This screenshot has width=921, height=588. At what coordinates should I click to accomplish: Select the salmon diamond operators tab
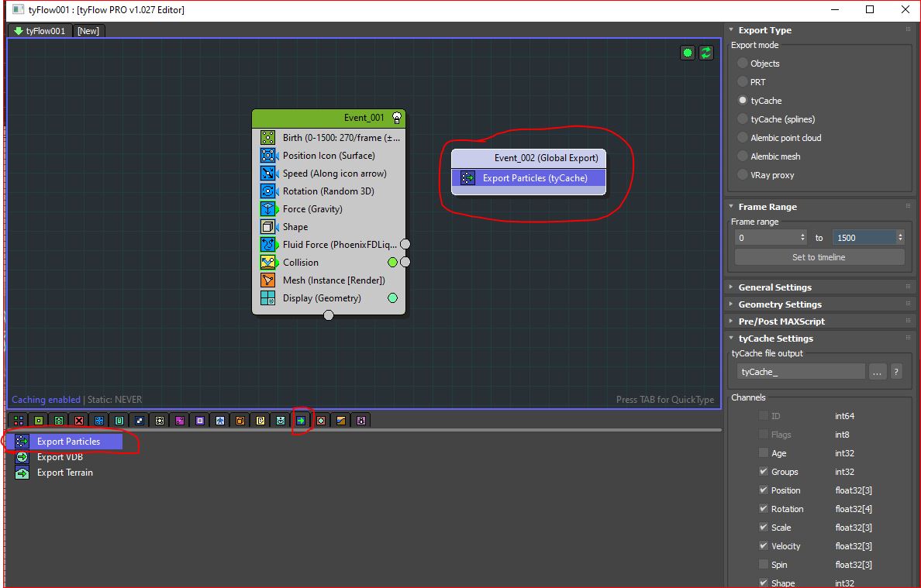(x=321, y=421)
